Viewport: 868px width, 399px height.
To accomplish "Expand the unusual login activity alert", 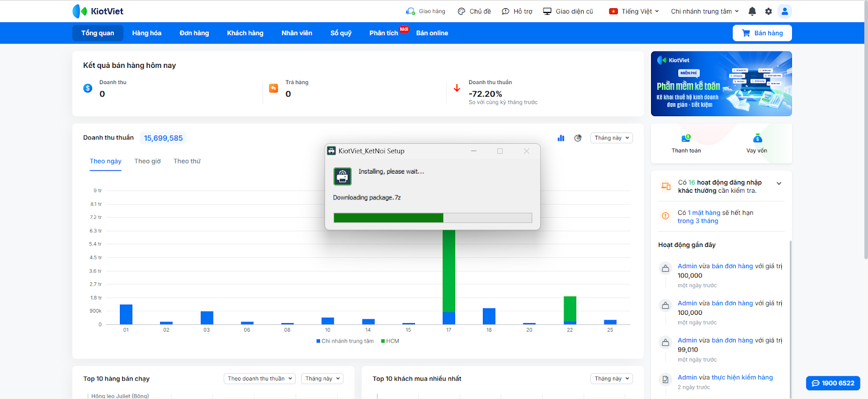I will [x=779, y=183].
